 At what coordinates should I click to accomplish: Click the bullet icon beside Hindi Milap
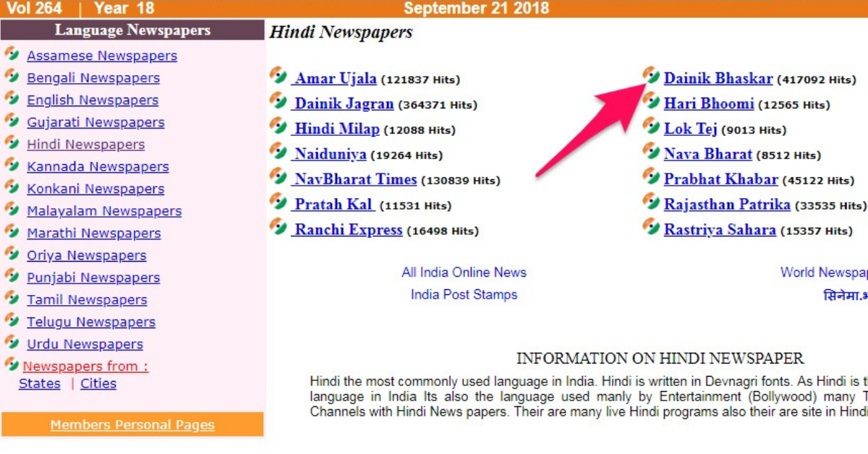pos(278,126)
